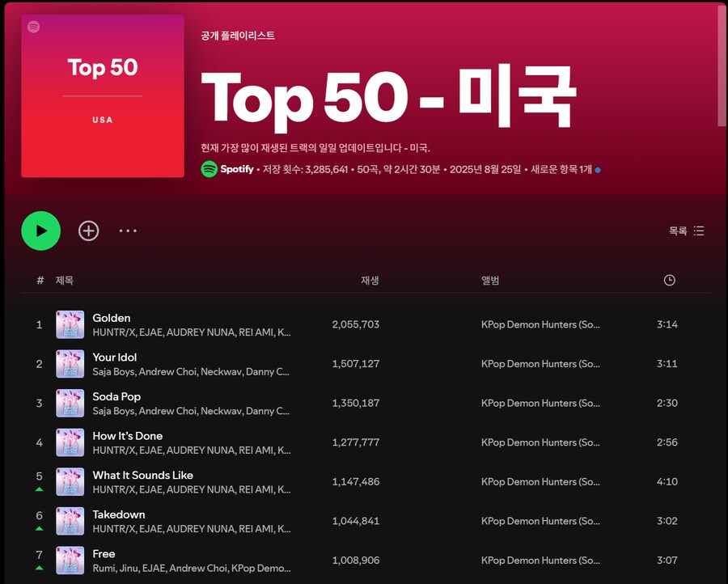Open Rumi, Jinu artists under Free
This screenshot has height=584, width=728.
click(x=191, y=568)
